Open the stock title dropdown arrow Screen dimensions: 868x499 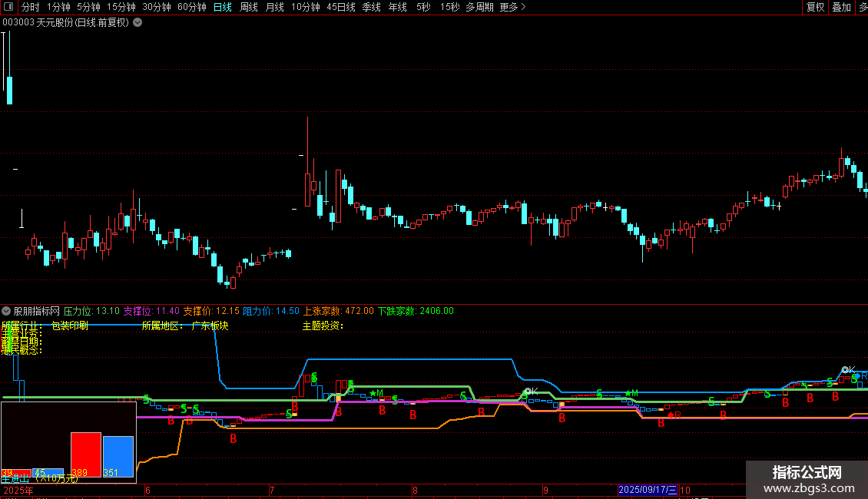click(x=137, y=22)
